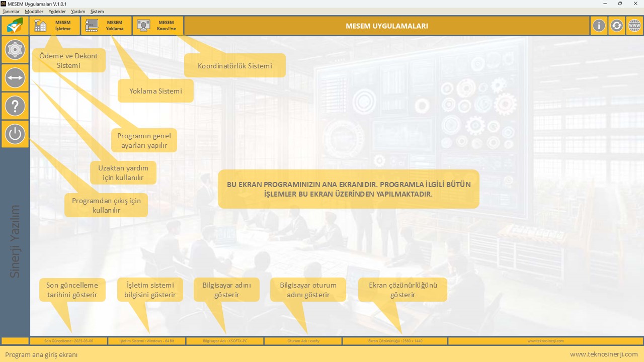Viewport: 644px width, 362px height.
Task: Click the WWW globe icon
Action: (634, 26)
